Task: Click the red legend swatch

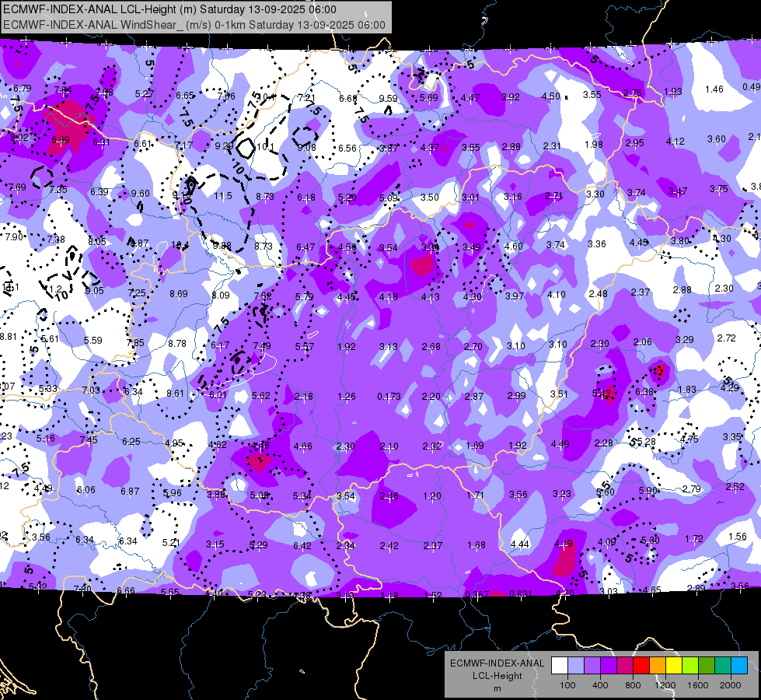Action: pyautogui.click(x=641, y=665)
